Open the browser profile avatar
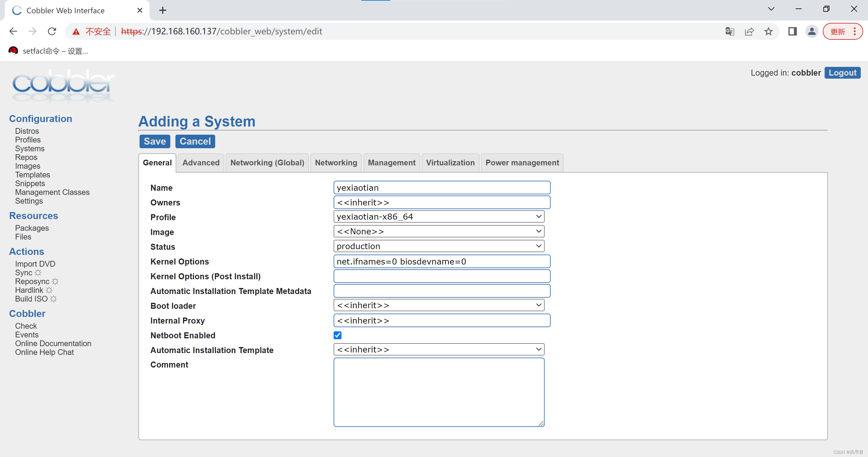This screenshot has height=457, width=868. point(811,31)
